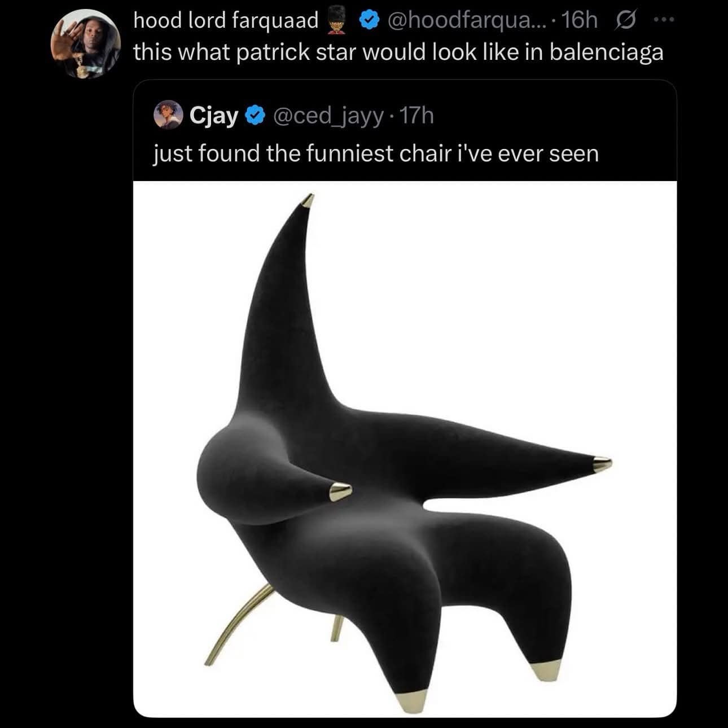
Task: Click Cjay's small round avatar
Action: (x=168, y=115)
